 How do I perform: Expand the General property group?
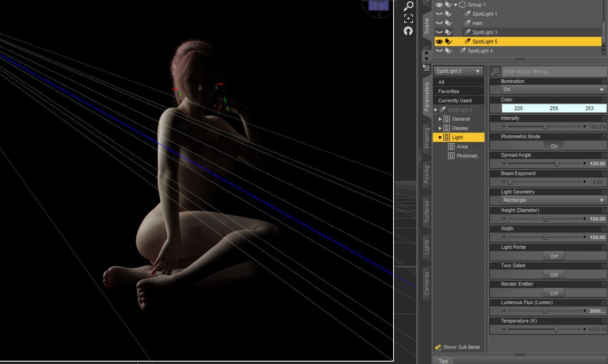[x=440, y=119]
